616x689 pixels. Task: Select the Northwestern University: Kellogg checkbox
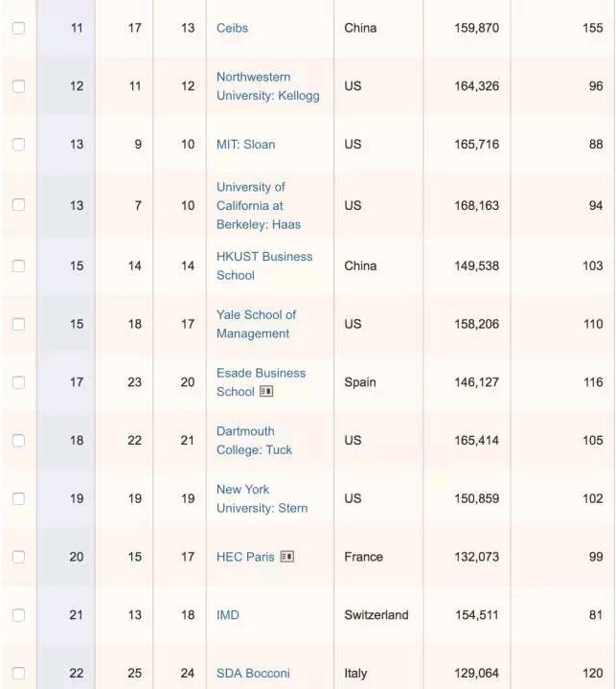click(18, 86)
